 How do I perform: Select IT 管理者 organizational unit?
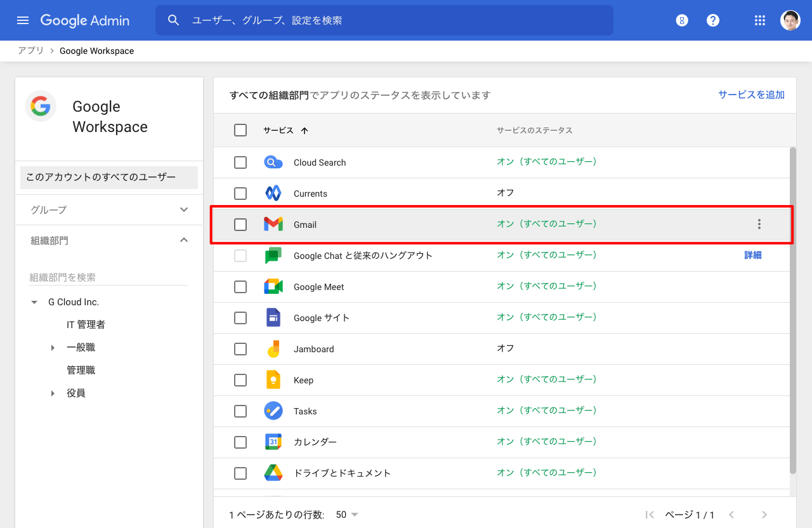[86, 325]
